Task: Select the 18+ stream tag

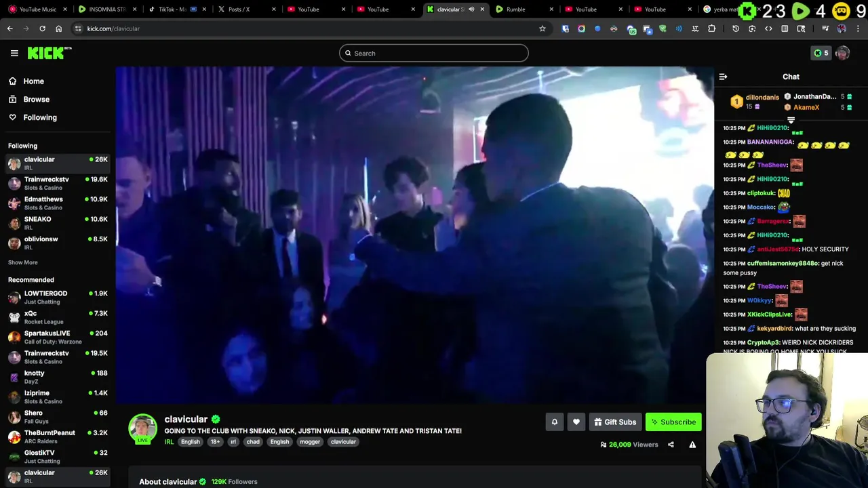Action: [x=215, y=442]
